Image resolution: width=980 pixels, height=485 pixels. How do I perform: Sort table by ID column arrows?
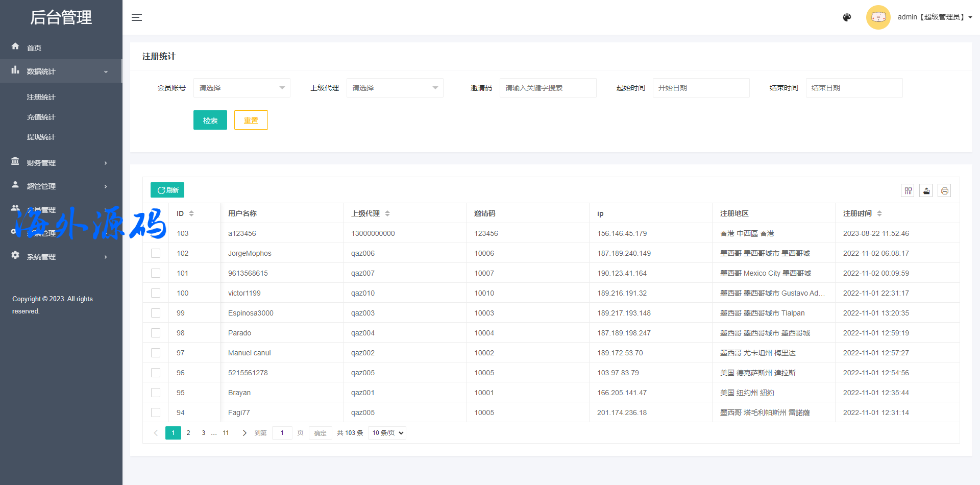(x=191, y=213)
